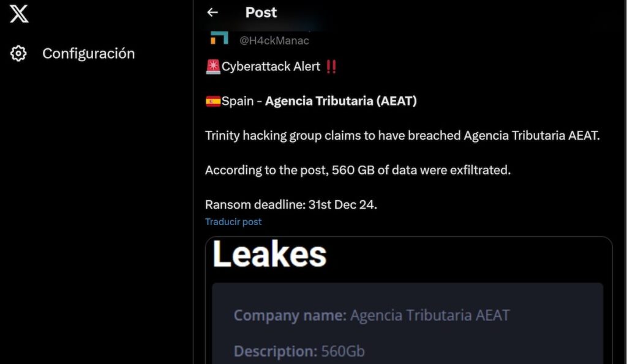
Task: Click the Post header title
Action: 261,12
